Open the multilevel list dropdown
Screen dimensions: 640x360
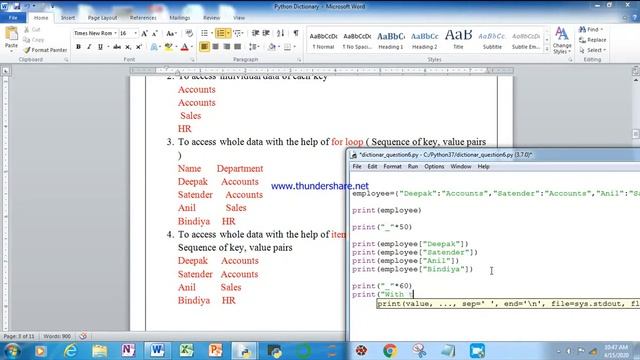(243, 33)
